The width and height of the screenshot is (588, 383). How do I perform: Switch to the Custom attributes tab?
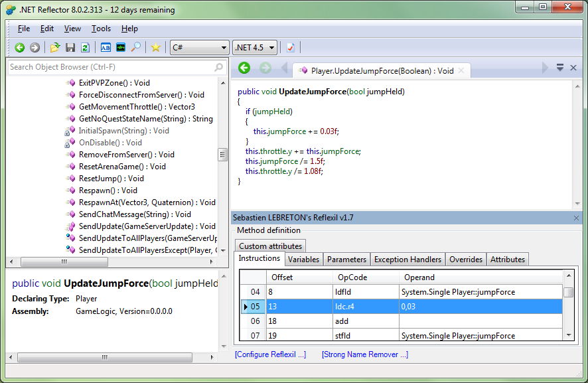(x=270, y=246)
